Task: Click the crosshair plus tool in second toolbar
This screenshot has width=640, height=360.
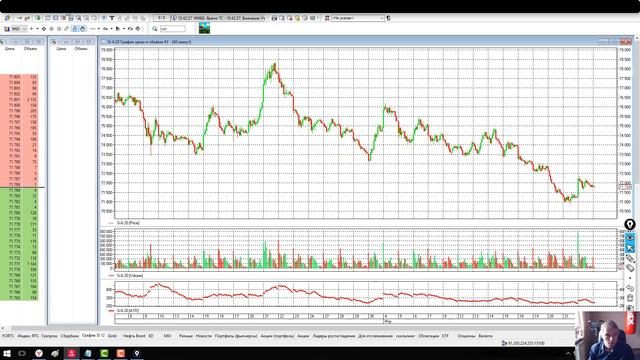Action: tap(31, 29)
